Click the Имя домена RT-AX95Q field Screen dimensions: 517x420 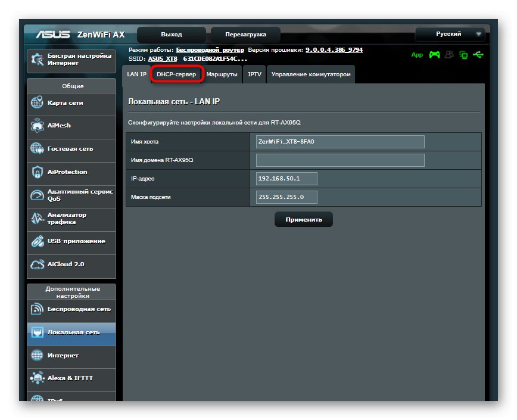point(340,160)
